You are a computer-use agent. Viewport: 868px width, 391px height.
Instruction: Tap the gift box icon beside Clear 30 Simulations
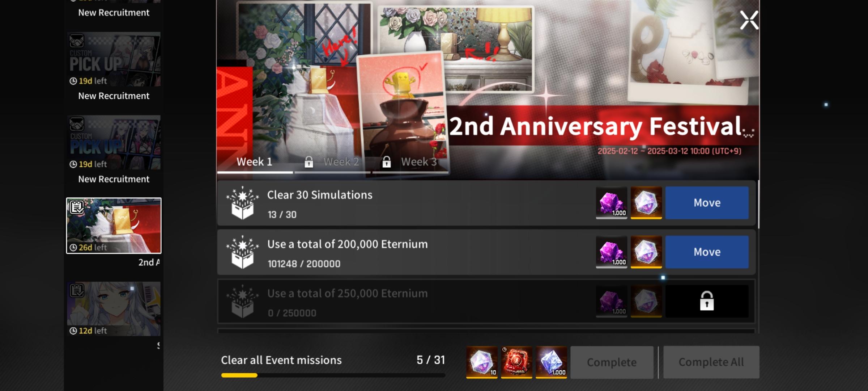click(242, 203)
